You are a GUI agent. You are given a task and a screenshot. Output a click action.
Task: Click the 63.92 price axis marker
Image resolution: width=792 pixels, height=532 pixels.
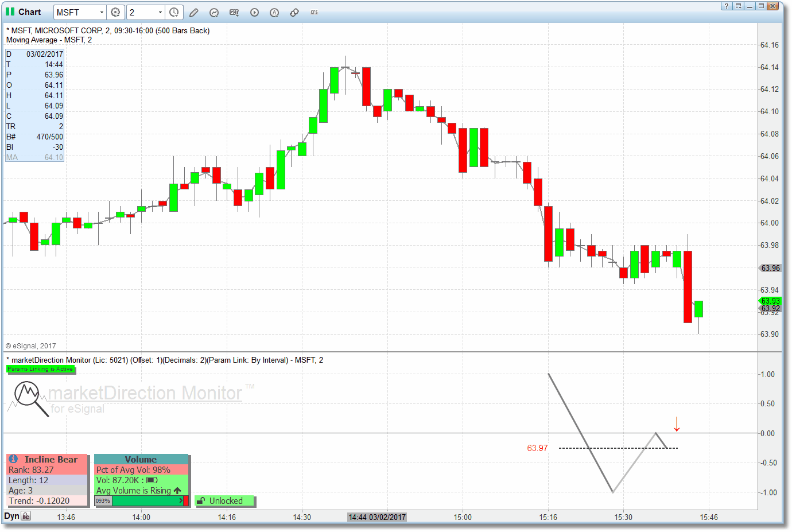coord(770,309)
